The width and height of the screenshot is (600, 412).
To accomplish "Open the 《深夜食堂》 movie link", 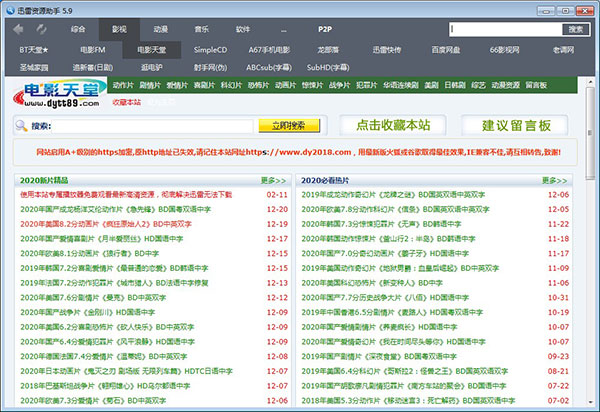I will click(x=379, y=357).
